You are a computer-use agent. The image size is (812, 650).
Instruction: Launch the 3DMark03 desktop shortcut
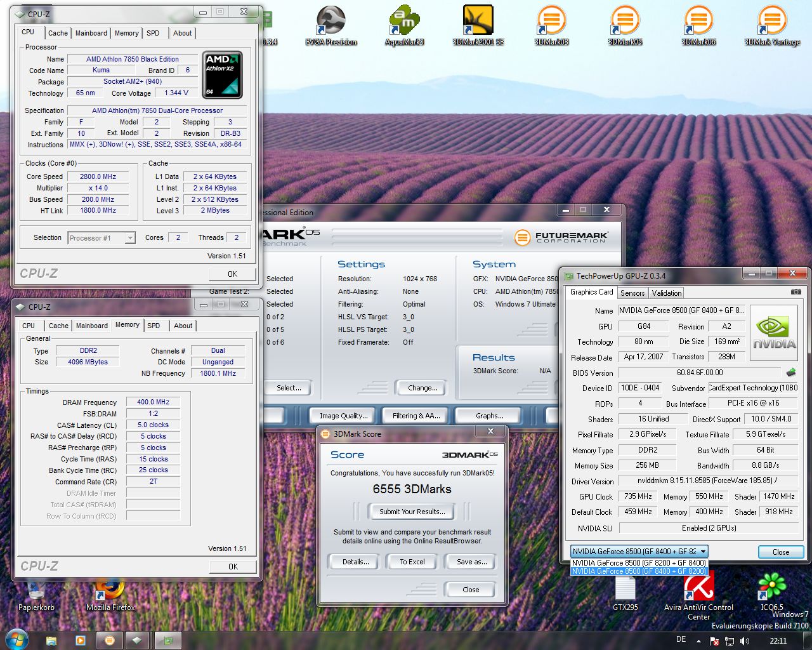coord(551,27)
